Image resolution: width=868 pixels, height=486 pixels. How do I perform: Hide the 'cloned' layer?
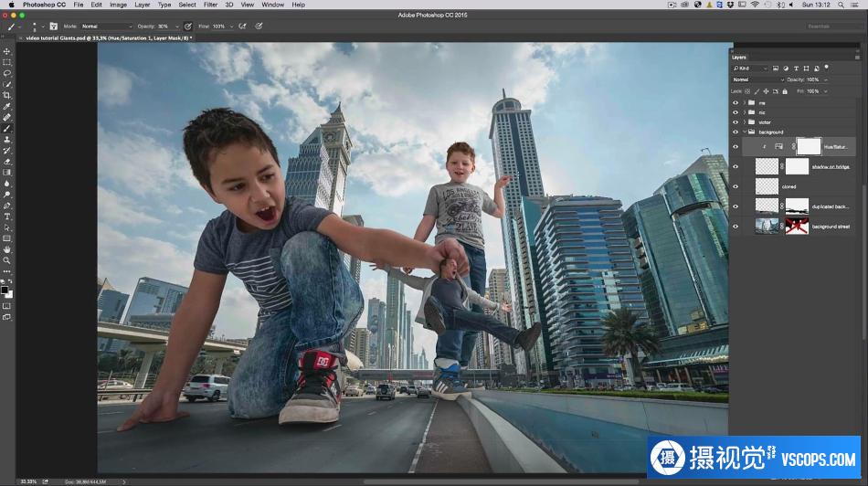point(736,186)
